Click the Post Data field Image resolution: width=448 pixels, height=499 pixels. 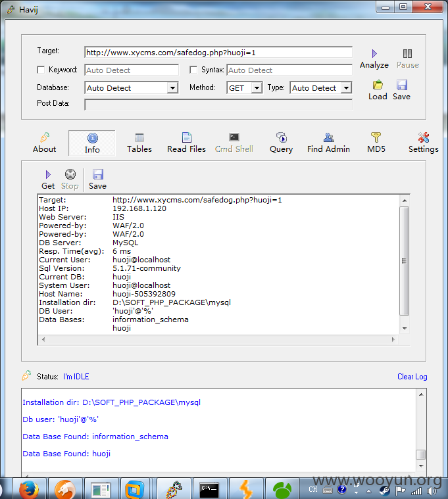(218, 105)
